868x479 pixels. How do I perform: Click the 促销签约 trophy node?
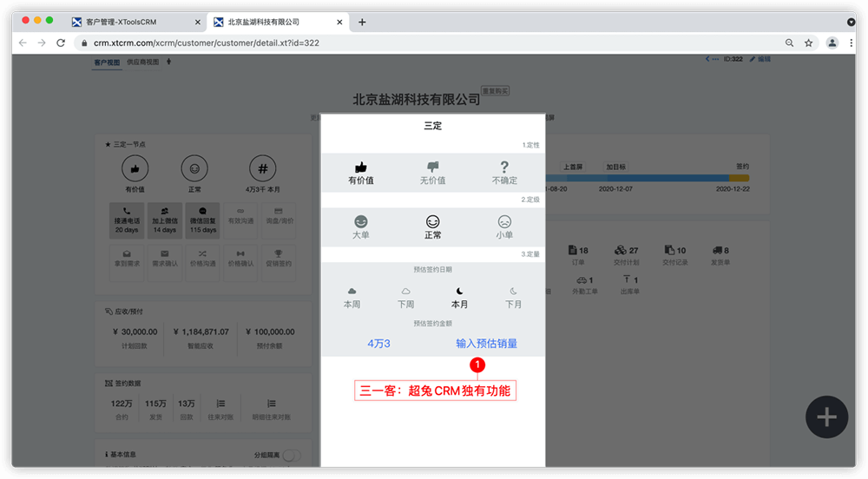coord(279,263)
